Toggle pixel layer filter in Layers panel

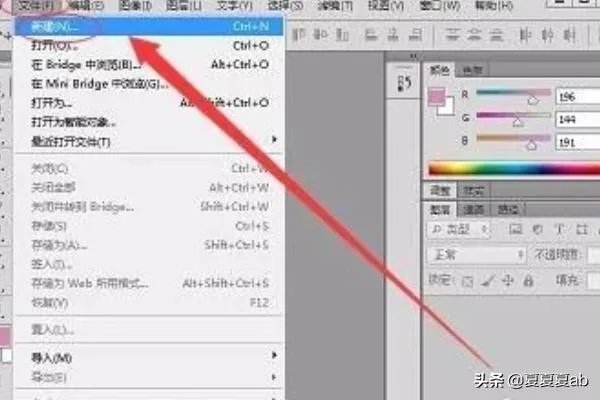(x=515, y=229)
